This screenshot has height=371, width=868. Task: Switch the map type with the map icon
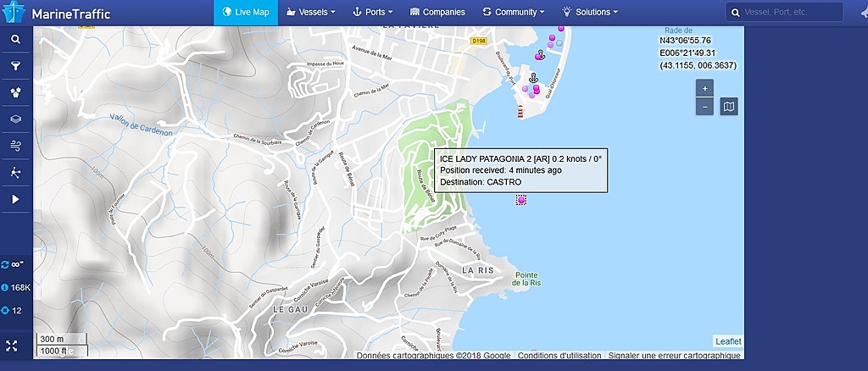click(x=729, y=107)
